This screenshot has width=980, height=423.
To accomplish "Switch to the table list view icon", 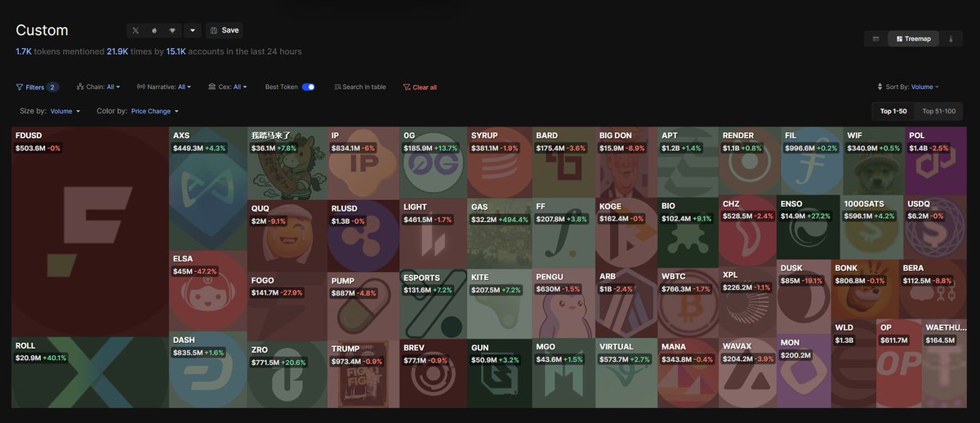I will click(x=876, y=38).
